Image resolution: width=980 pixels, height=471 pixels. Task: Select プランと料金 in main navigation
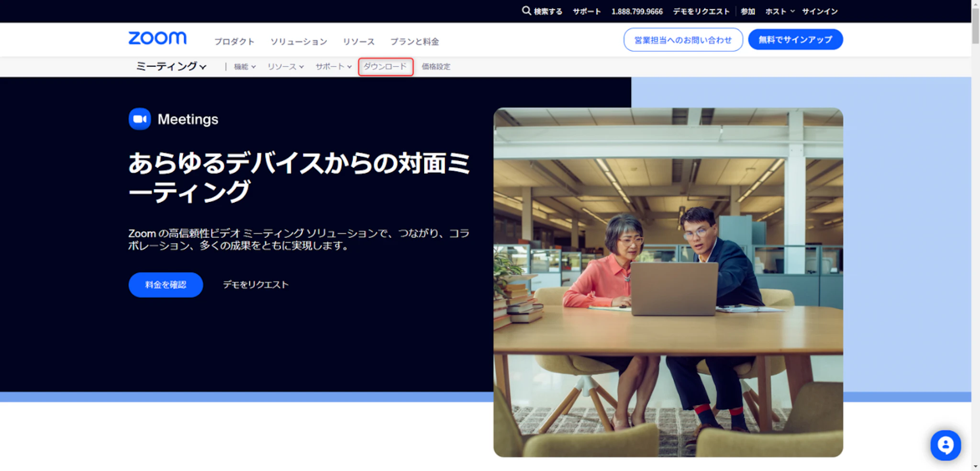click(x=414, y=42)
